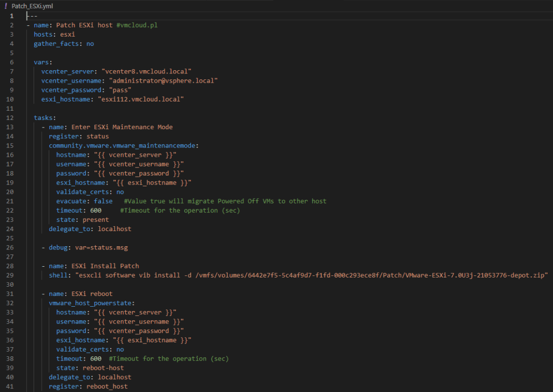This screenshot has height=392, width=553.
Task: Click the YAML file icon in the tab
Action: pyautogui.click(x=6, y=5)
